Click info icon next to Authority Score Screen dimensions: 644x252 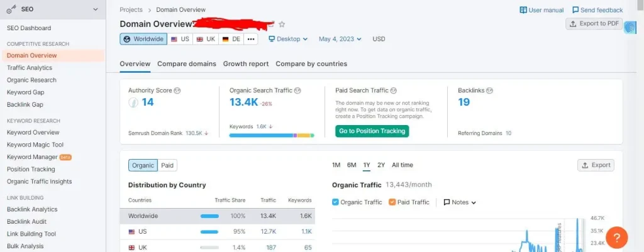tap(177, 90)
